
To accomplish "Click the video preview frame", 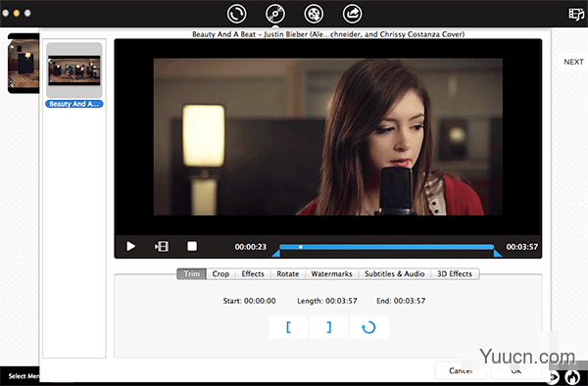I will pos(328,137).
